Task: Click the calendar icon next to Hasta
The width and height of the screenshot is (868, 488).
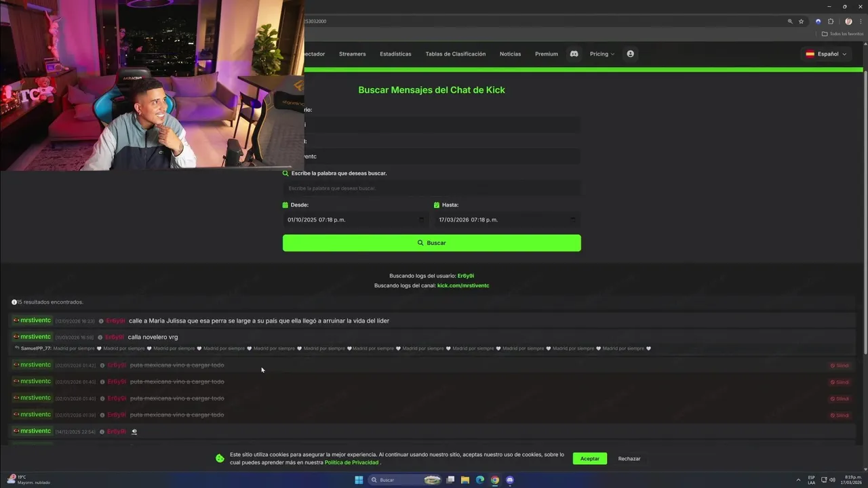Action: pyautogui.click(x=437, y=205)
